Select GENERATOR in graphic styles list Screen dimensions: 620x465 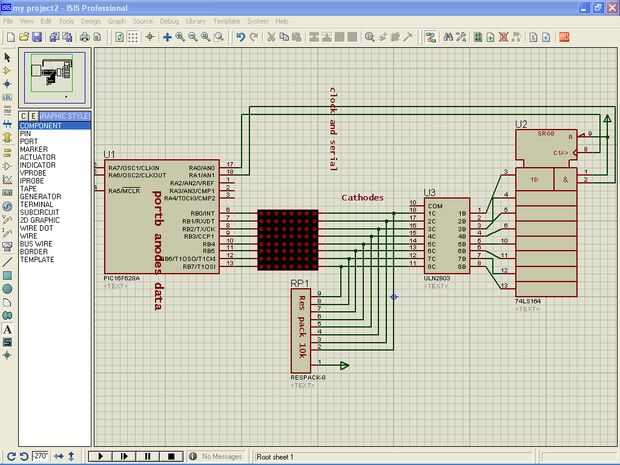40,196
